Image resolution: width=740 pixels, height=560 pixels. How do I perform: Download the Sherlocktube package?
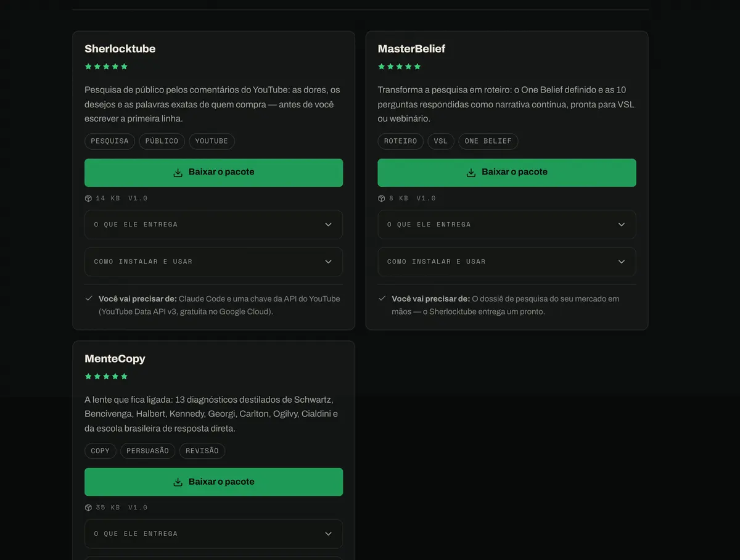pos(213,173)
